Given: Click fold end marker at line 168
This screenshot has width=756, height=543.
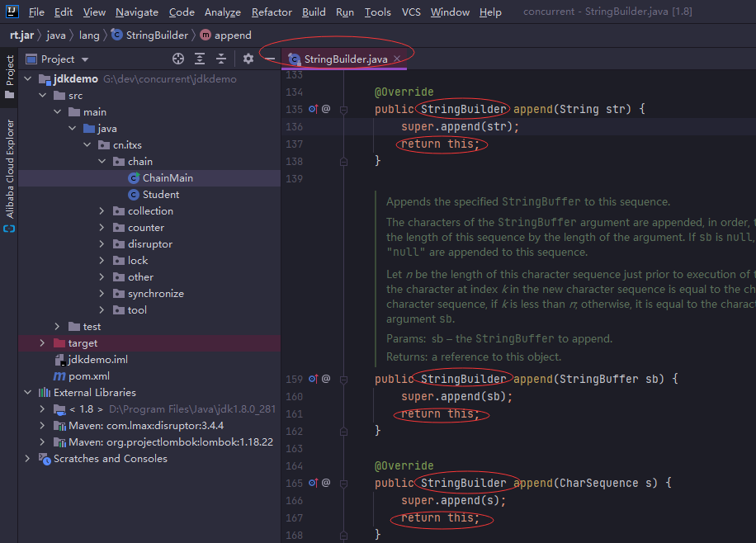Looking at the screenshot, I should tap(344, 536).
